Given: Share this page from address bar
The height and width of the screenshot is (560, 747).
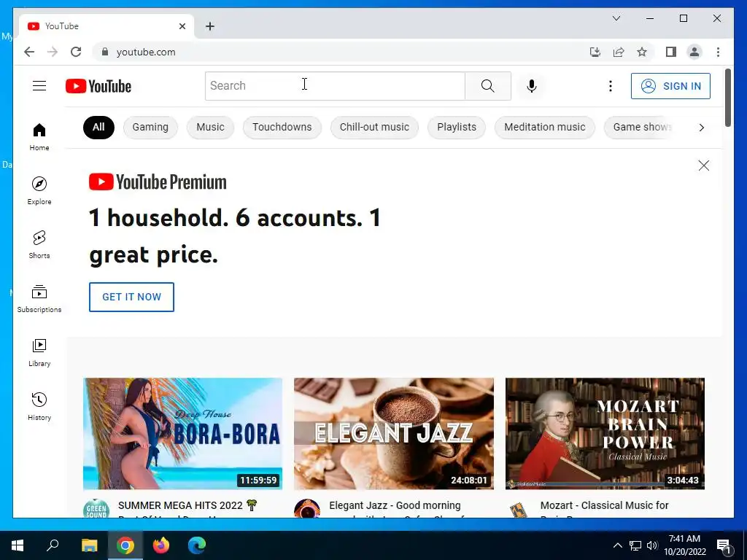Looking at the screenshot, I should (619, 52).
